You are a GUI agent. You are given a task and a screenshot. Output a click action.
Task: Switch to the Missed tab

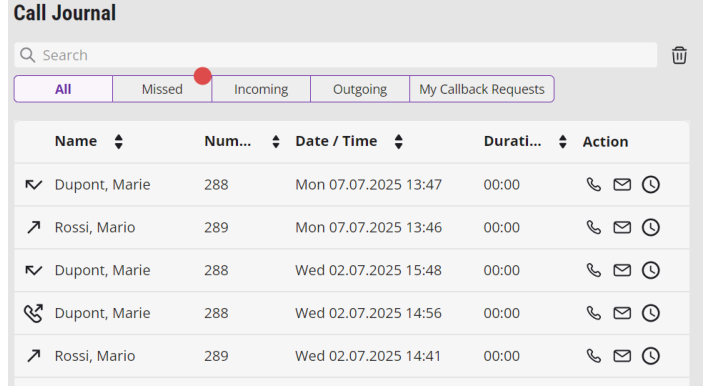[162, 89]
